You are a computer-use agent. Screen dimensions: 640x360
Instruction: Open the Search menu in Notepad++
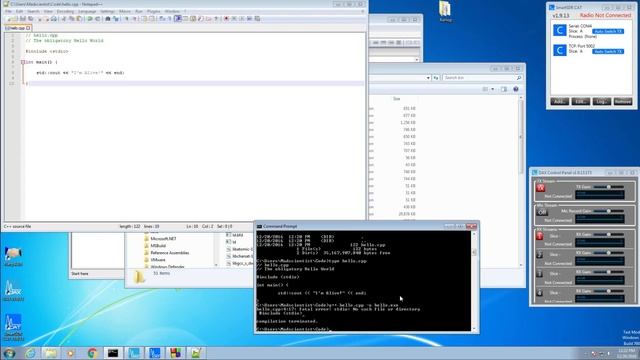click(33, 11)
